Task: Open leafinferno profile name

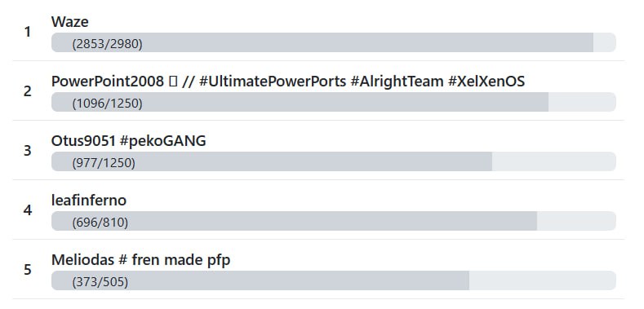Action: (89, 201)
